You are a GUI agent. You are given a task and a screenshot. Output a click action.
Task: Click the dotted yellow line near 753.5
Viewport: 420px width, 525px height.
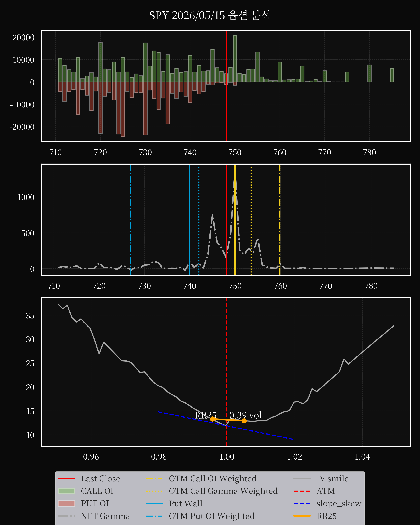[x=251, y=220]
